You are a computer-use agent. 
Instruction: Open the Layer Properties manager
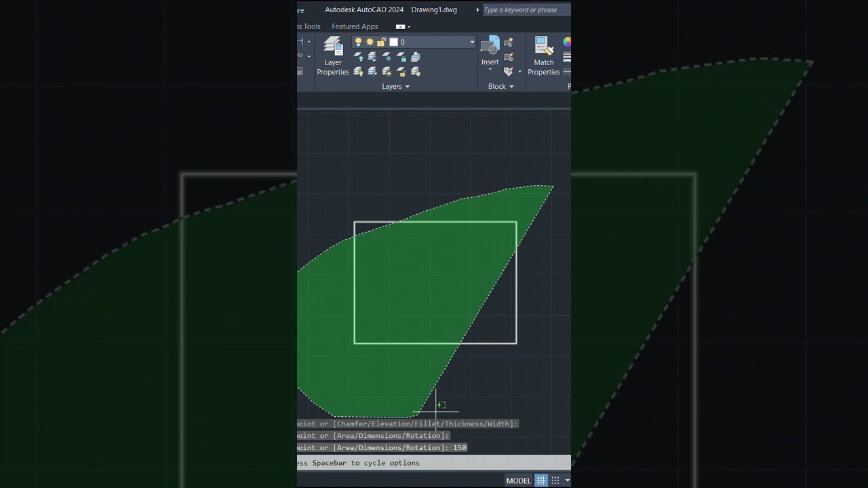coord(333,57)
